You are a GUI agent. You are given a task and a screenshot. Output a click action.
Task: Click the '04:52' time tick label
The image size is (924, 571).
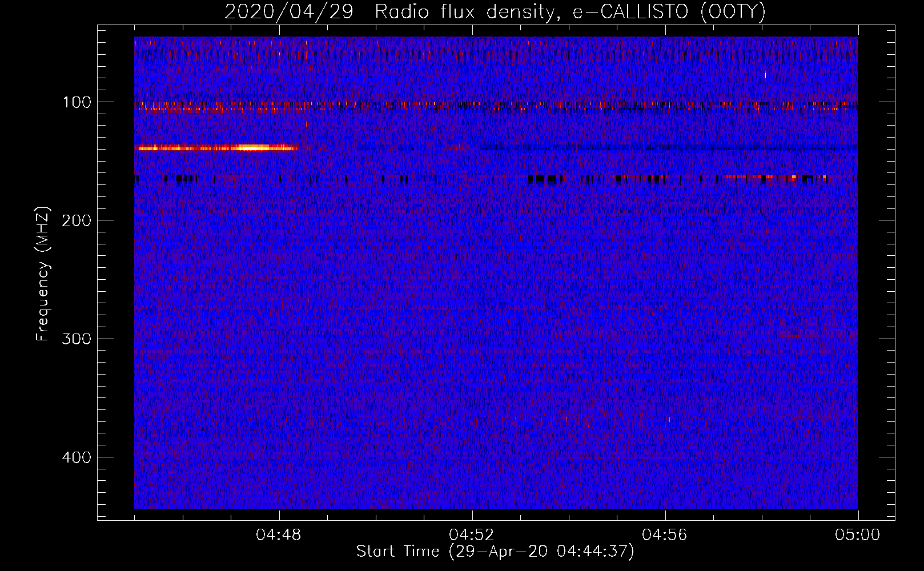click(472, 535)
